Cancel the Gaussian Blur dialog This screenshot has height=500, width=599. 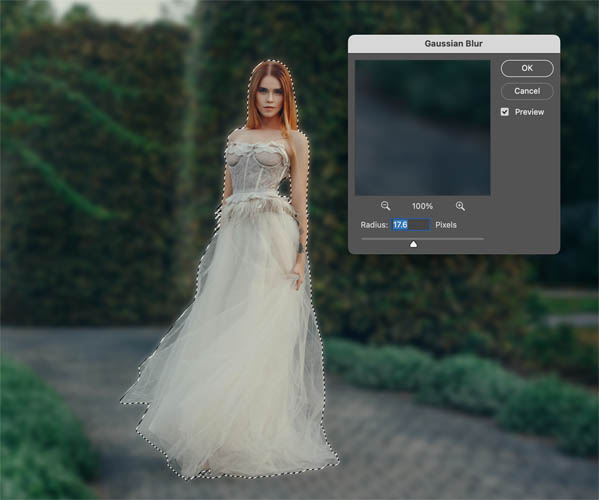(527, 91)
